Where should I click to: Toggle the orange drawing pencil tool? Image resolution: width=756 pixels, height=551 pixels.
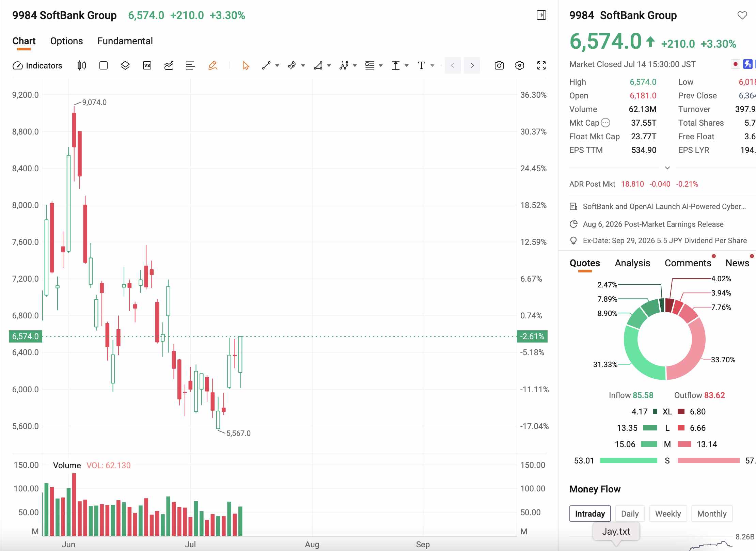(213, 65)
